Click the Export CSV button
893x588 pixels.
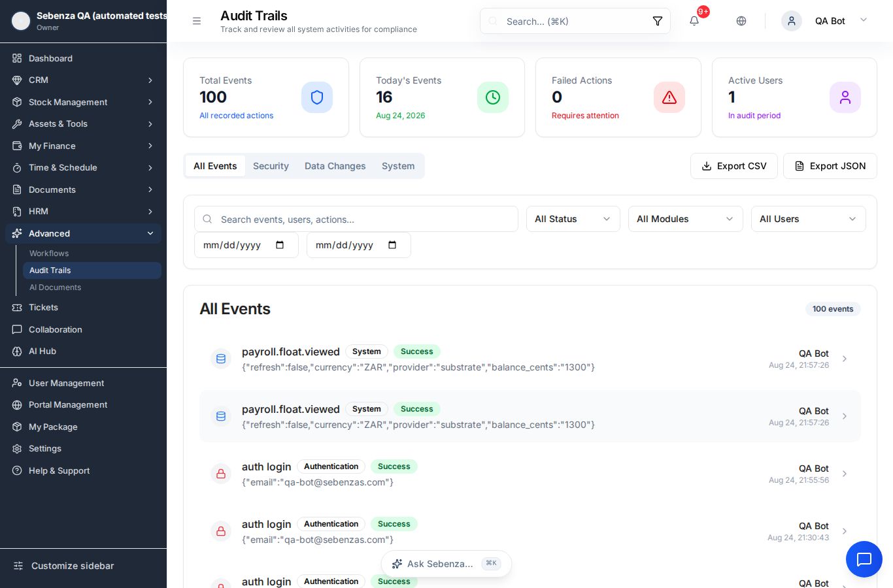(x=733, y=166)
